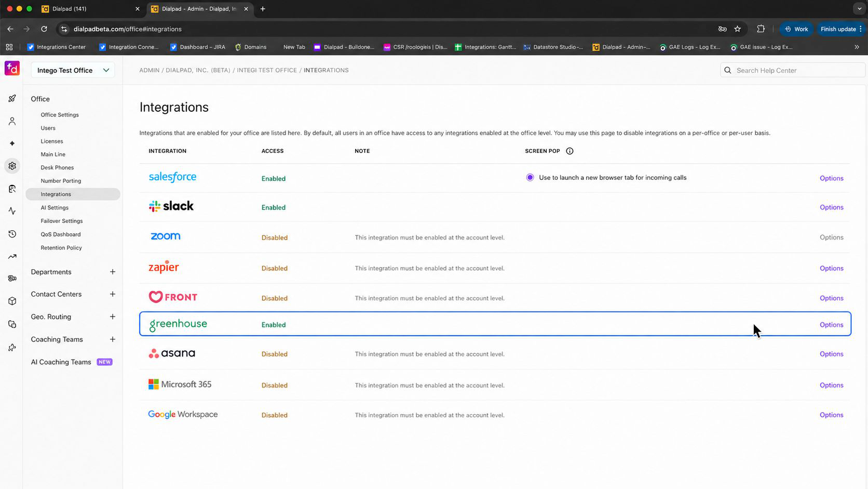Open the activity pulse icon in sidebar
The width and height of the screenshot is (868, 489).
(x=12, y=211)
